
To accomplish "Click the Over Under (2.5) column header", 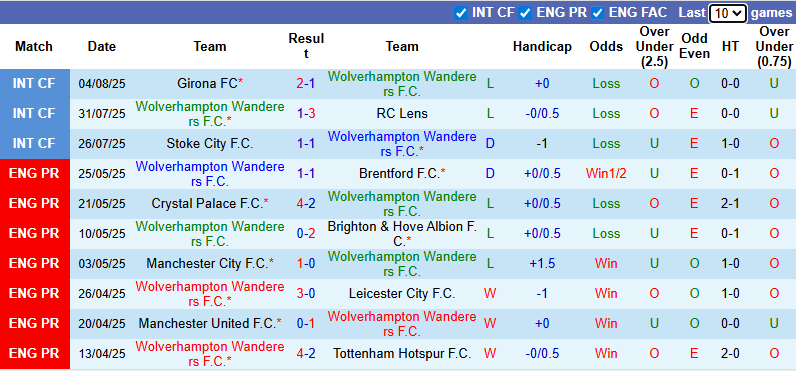I will (654, 46).
